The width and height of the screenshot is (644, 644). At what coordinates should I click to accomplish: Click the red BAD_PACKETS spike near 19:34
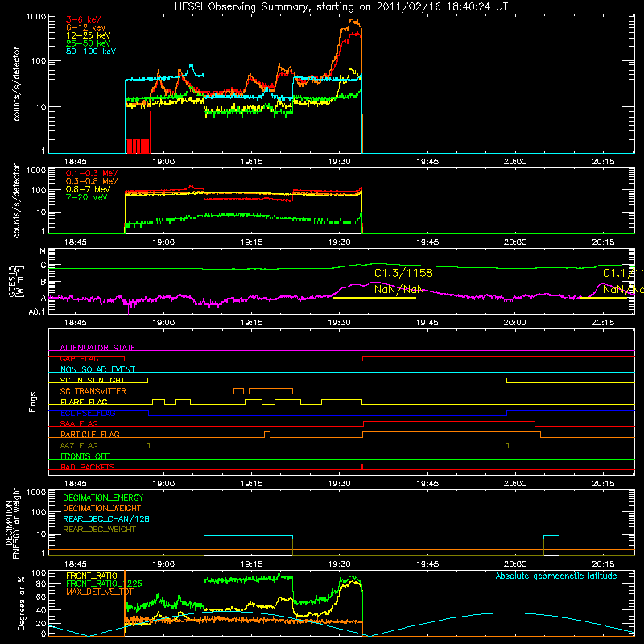[x=362, y=467]
